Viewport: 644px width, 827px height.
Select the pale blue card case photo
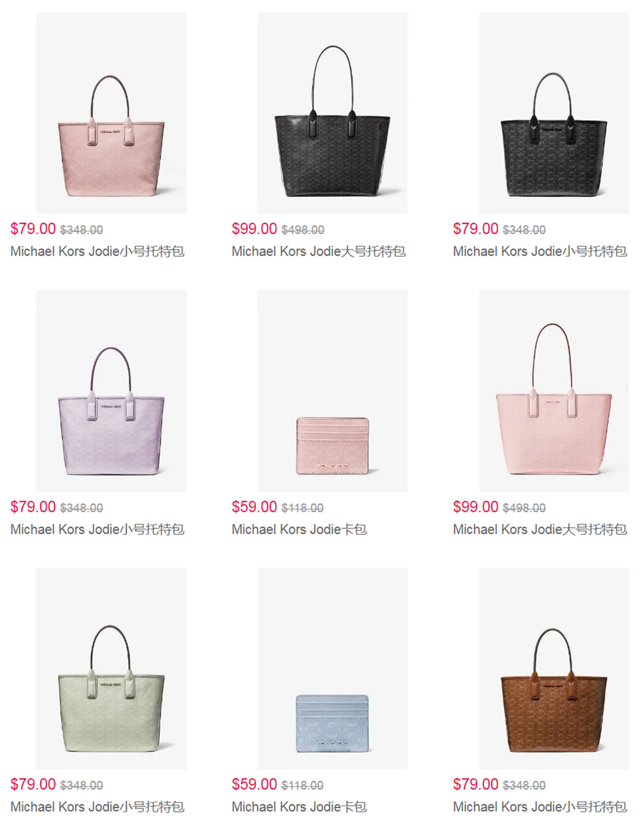pos(332,668)
